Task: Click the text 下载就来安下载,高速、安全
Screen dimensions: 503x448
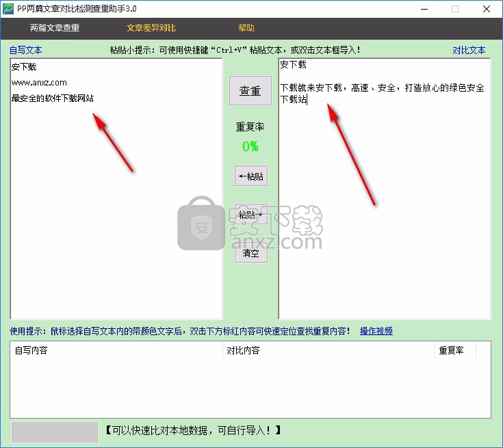Action: (x=338, y=88)
